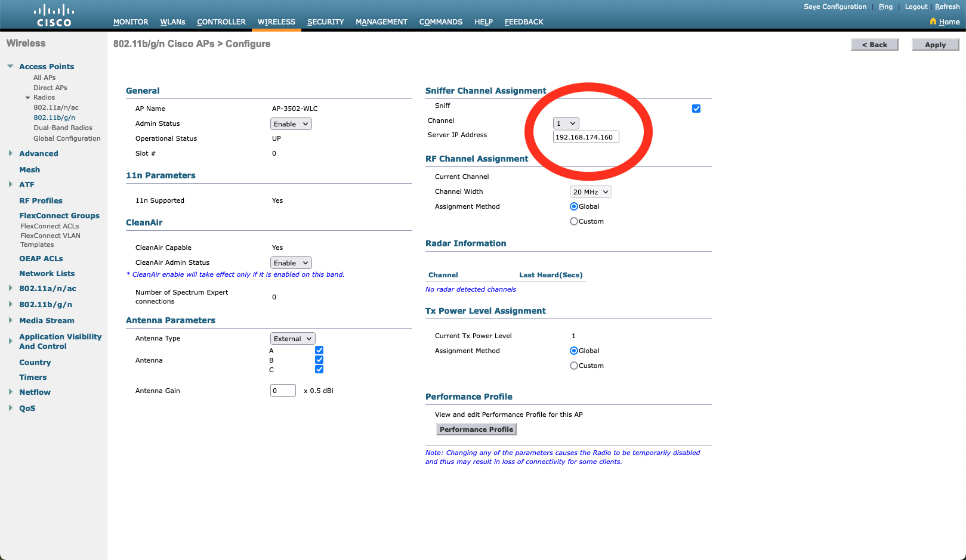Open Global Configuration in sidebar
This screenshot has height=560, width=966.
click(x=67, y=138)
